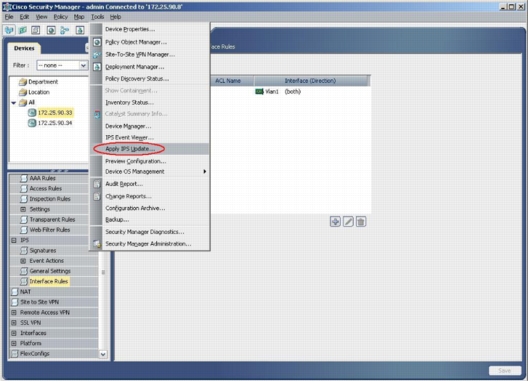The height and width of the screenshot is (383, 530).
Task: Click the policy list scrollbar down arrow
Action: point(103,355)
